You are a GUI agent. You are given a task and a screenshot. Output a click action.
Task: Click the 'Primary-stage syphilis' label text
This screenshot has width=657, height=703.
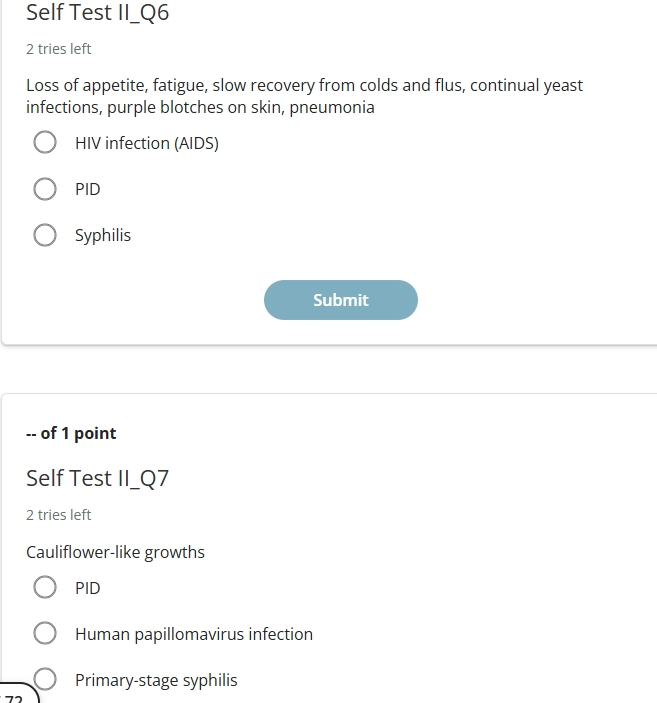coord(156,680)
